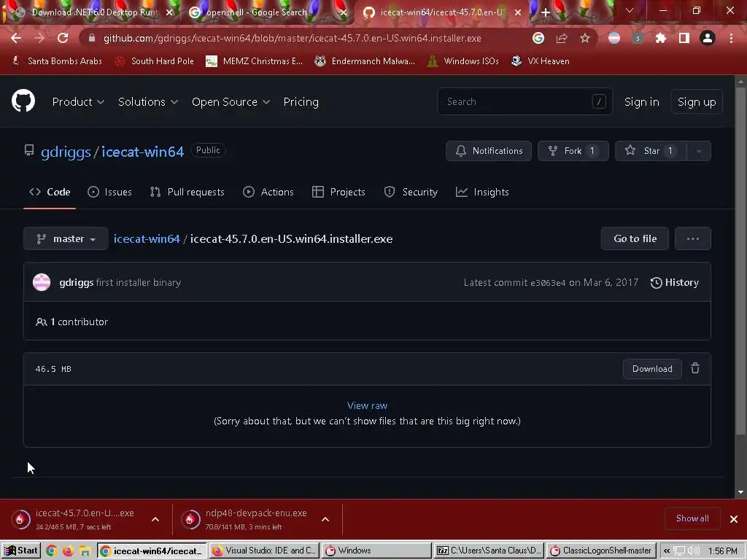
Task: Open the VX Heaven bookmark
Action: tap(540, 61)
